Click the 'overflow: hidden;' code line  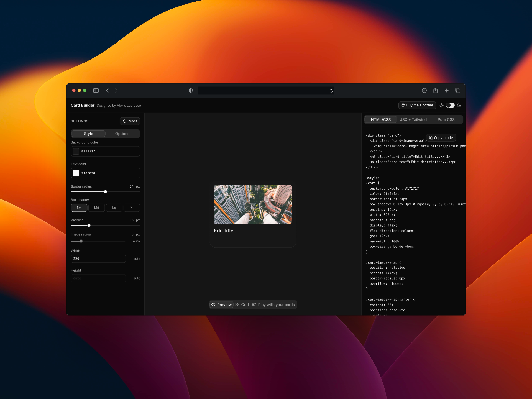386,284
